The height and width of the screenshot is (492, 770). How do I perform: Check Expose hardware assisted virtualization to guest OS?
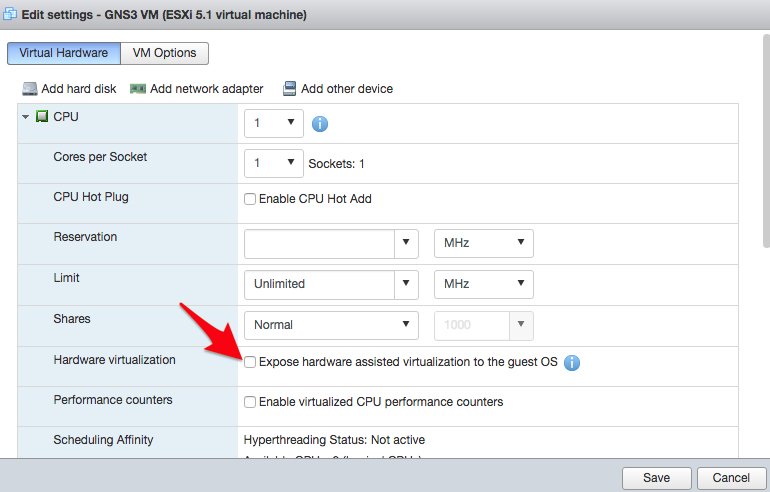click(x=250, y=362)
